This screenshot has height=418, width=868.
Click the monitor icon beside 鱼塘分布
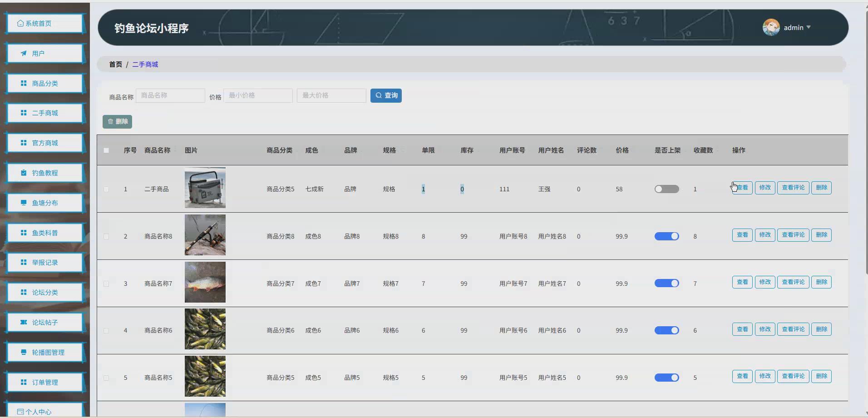(24, 203)
